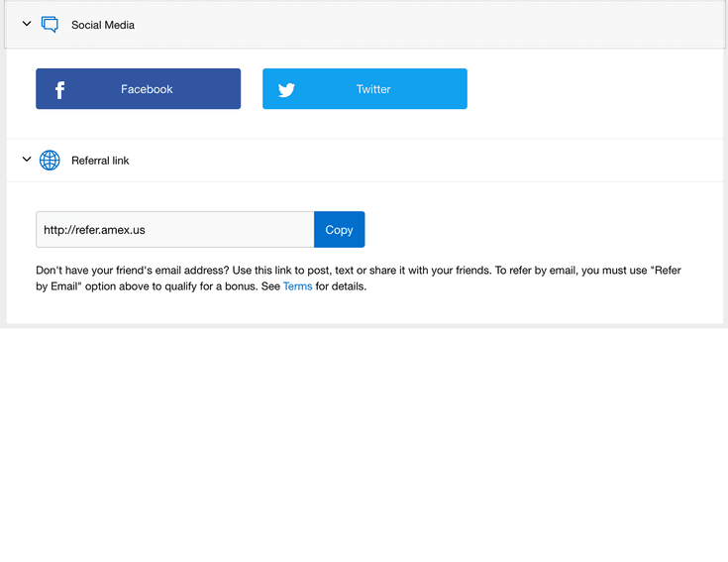Screen dimensions: 728x562
Task: Open the Terms link
Action: coord(297,286)
